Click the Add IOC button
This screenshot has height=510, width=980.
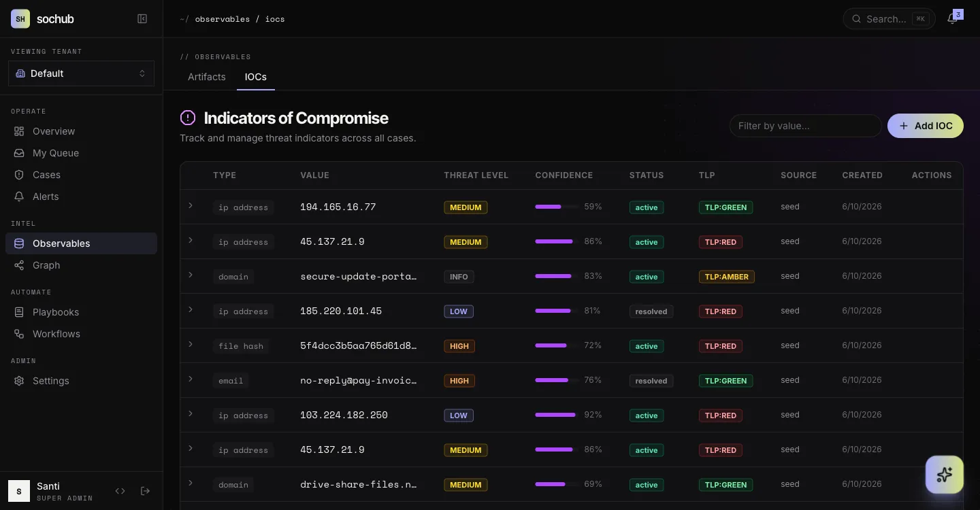pyautogui.click(x=926, y=126)
